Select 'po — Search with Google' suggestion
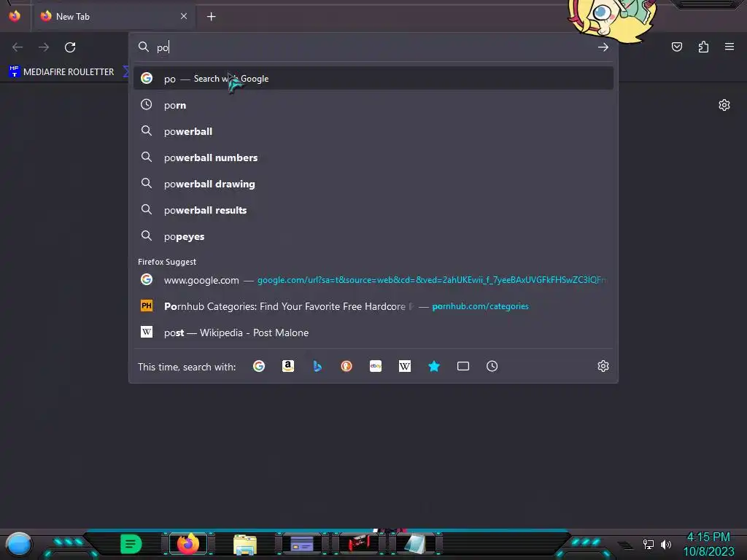 point(373,79)
